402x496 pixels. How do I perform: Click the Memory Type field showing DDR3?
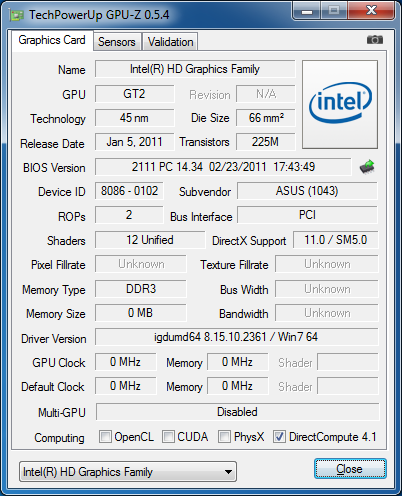(141, 289)
